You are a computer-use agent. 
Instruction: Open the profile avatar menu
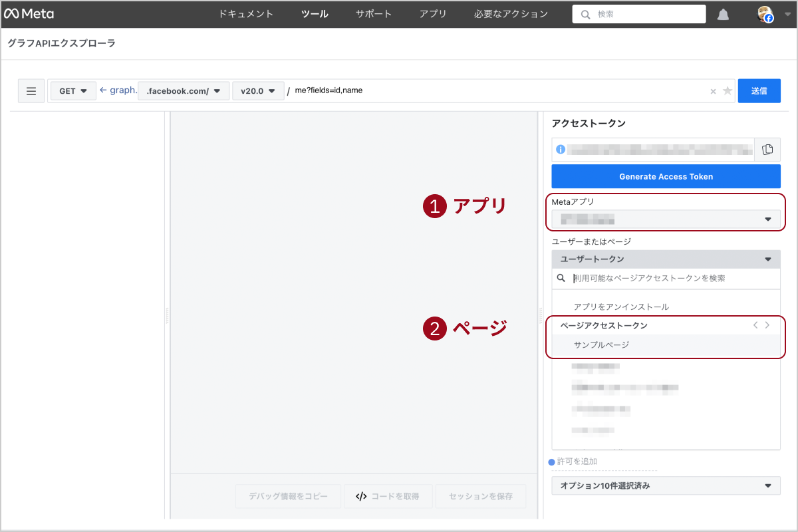click(766, 14)
